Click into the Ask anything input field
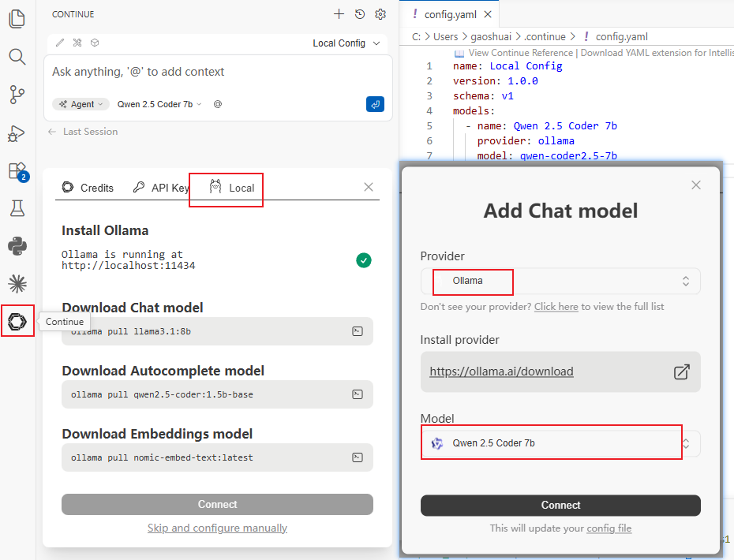The image size is (734, 560). click(x=218, y=72)
